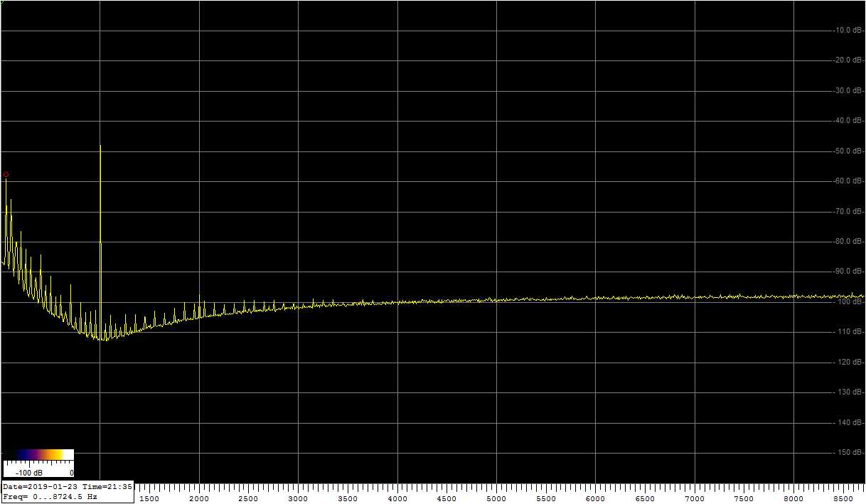Screen dimensions: 866x504
Task: Click the 'Freq= 0...8724.5 Hz' text
Action: (x=50, y=497)
